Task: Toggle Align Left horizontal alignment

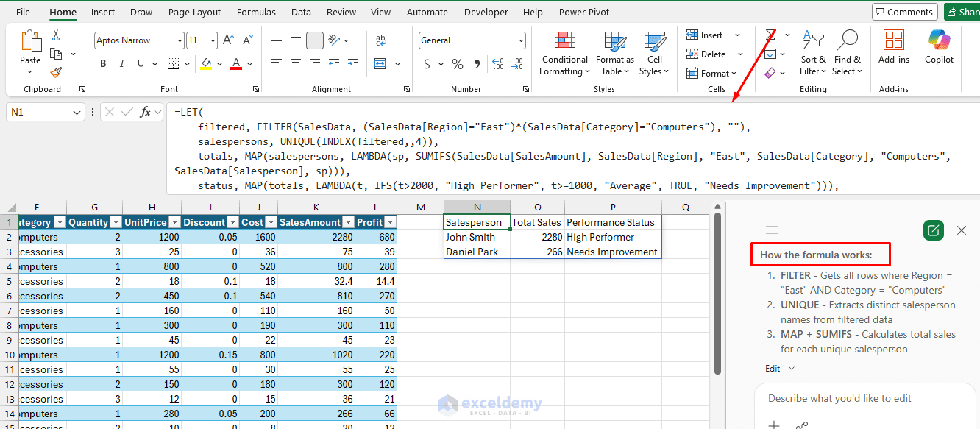Action: pos(276,64)
